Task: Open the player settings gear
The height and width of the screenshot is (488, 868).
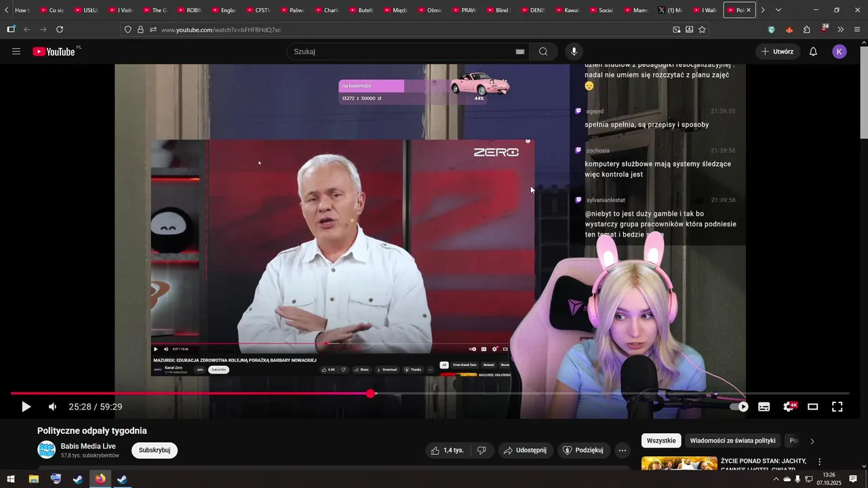Action: coord(789,407)
